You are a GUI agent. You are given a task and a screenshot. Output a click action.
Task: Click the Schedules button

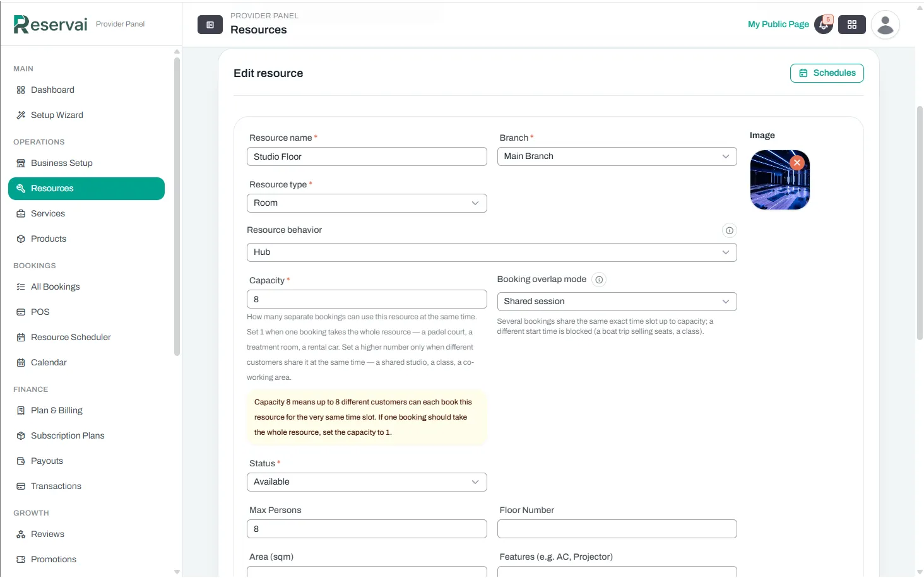coord(827,73)
